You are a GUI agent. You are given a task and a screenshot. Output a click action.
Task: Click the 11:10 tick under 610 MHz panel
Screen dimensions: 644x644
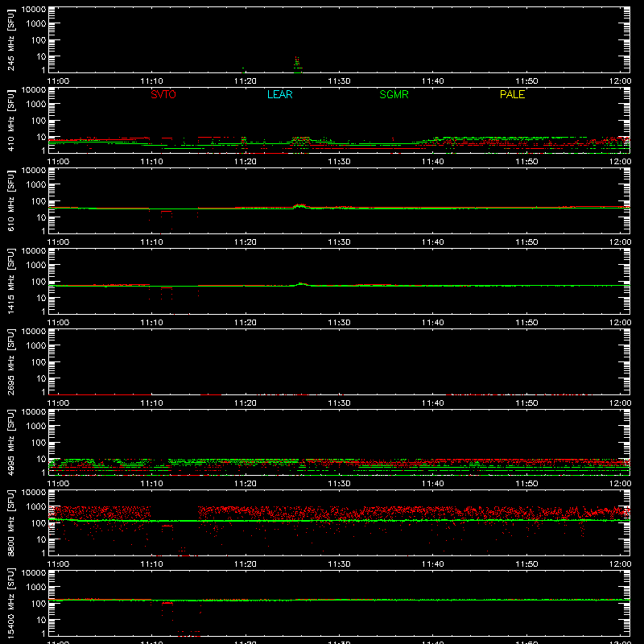click(151, 242)
